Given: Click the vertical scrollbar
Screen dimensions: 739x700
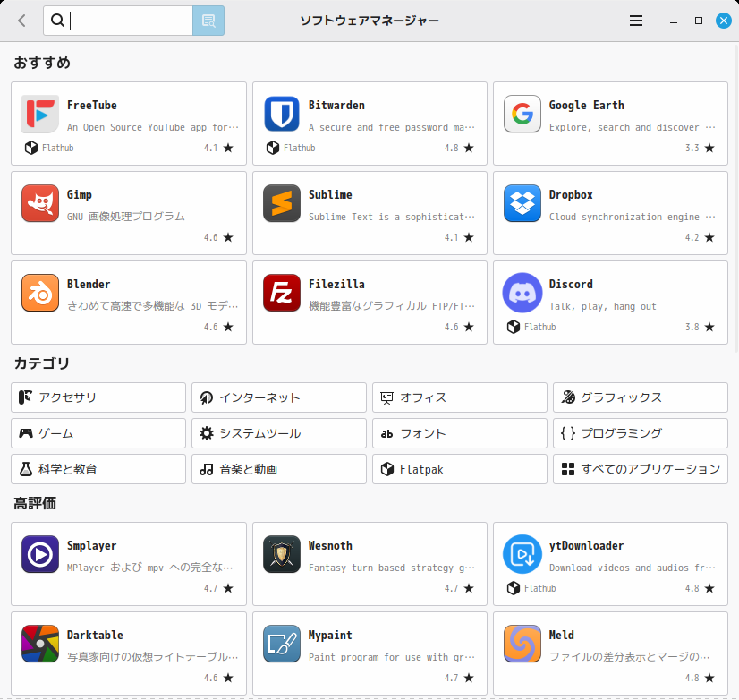Looking at the screenshot, I should click(736, 198).
